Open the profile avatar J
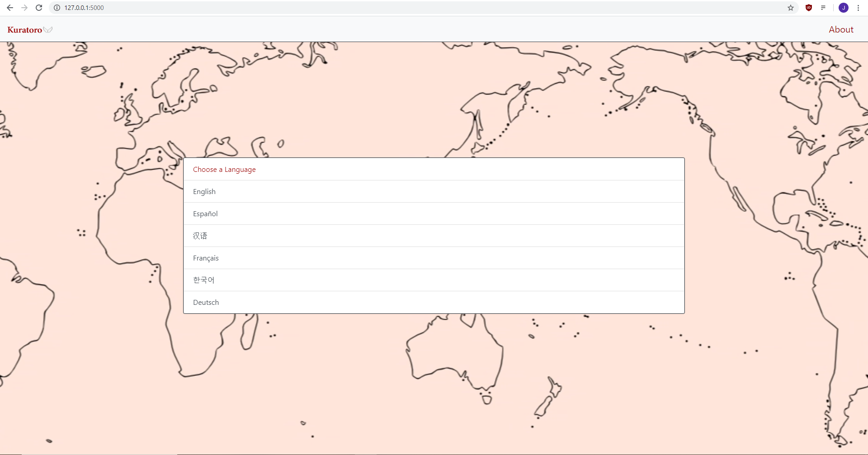 point(844,8)
